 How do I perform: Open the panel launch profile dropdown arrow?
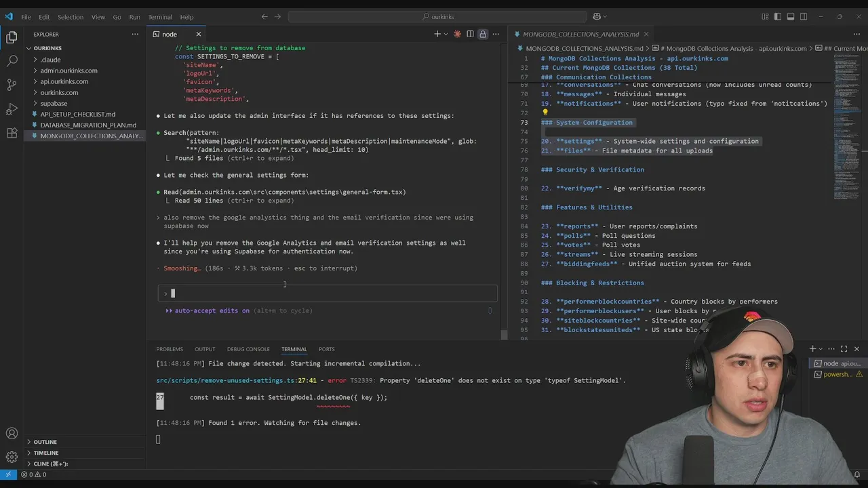(x=821, y=348)
